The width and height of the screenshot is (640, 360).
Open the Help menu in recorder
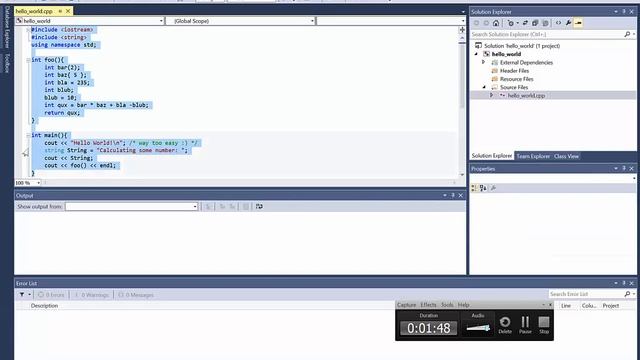pyautogui.click(x=463, y=305)
